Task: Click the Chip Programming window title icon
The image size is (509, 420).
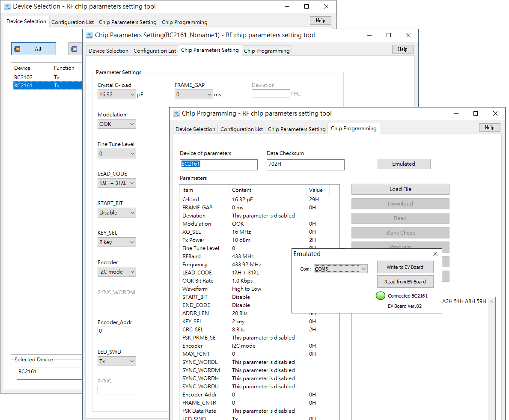Action: [176, 114]
